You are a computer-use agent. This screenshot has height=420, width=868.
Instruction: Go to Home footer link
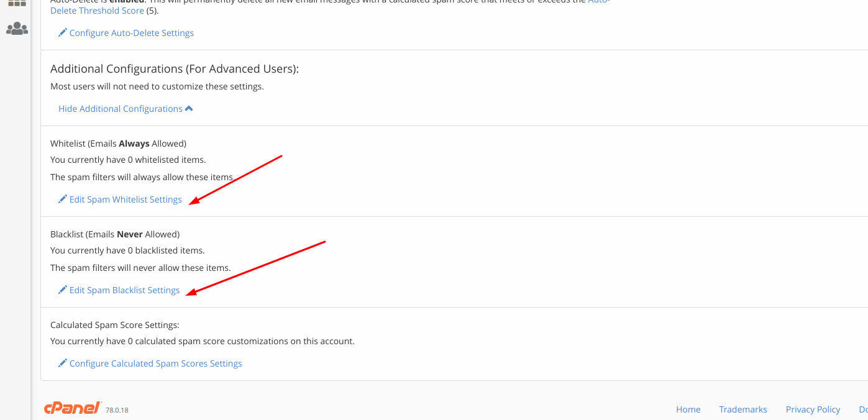(688, 409)
